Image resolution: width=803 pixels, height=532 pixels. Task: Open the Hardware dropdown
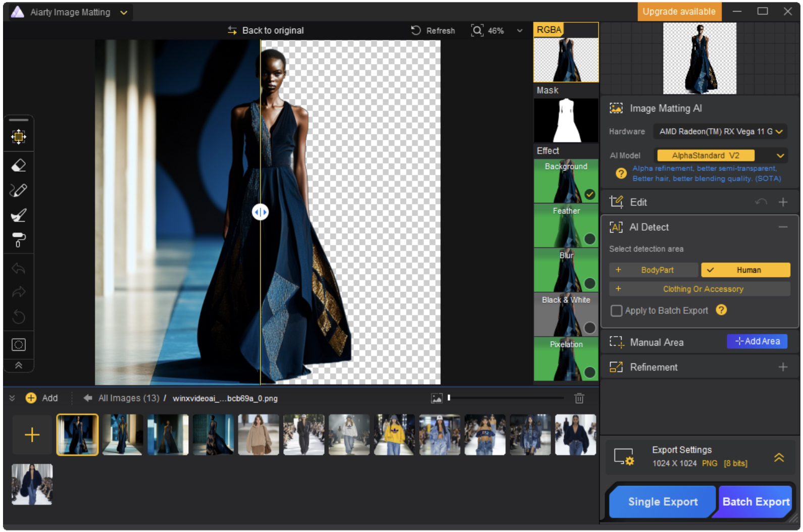pos(720,132)
